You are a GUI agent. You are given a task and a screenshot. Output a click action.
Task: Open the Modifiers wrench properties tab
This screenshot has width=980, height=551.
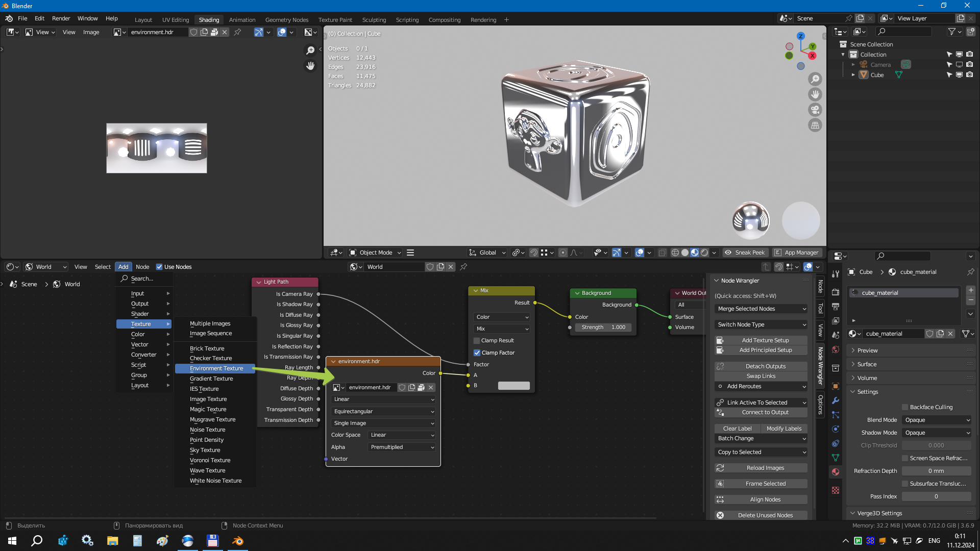coord(836,400)
